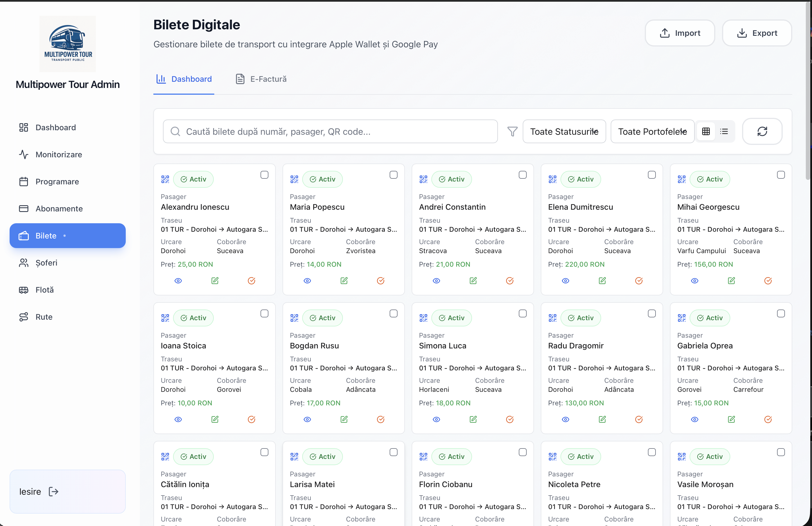Edit Elena Dumitrescu's ticket
Viewport: 812px width, 526px height.
[x=602, y=281]
